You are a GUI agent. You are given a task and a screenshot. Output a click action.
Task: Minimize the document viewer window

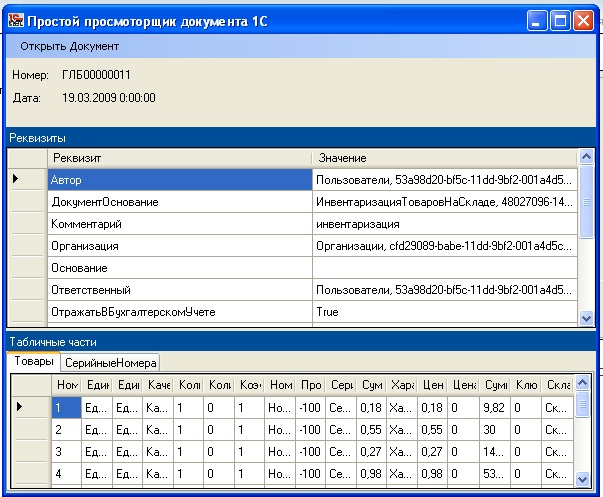coord(537,20)
